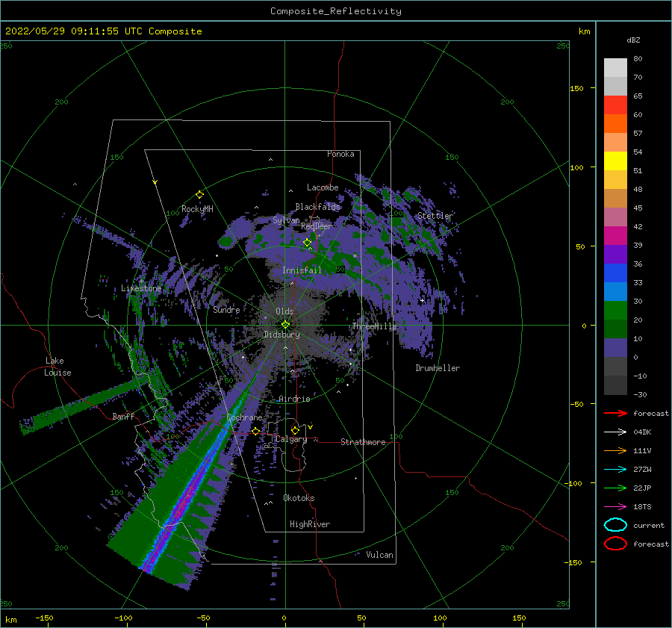
Task: Click the Airdrie label
Action: pyautogui.click(x=294, y=399)
